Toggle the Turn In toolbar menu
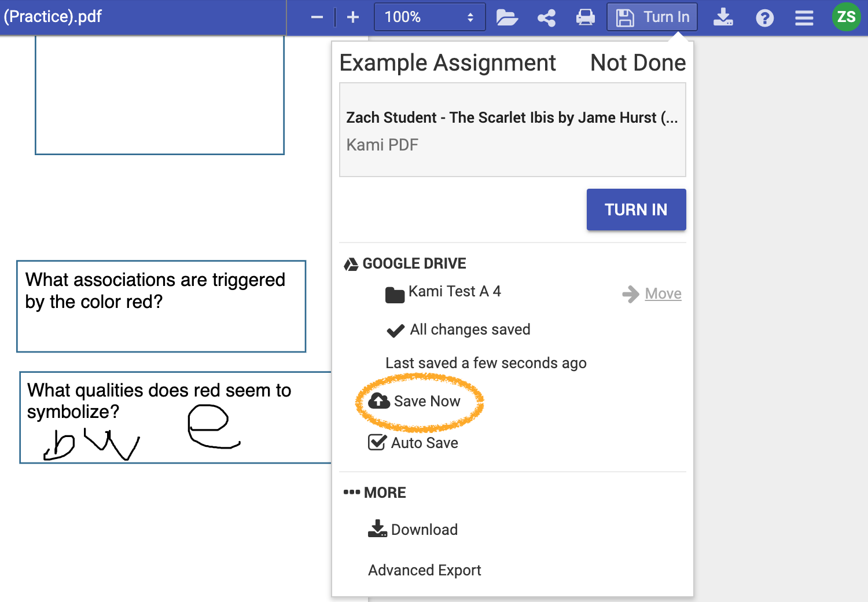The height and width of the screenshot is (602, 868). coord(652,17)
